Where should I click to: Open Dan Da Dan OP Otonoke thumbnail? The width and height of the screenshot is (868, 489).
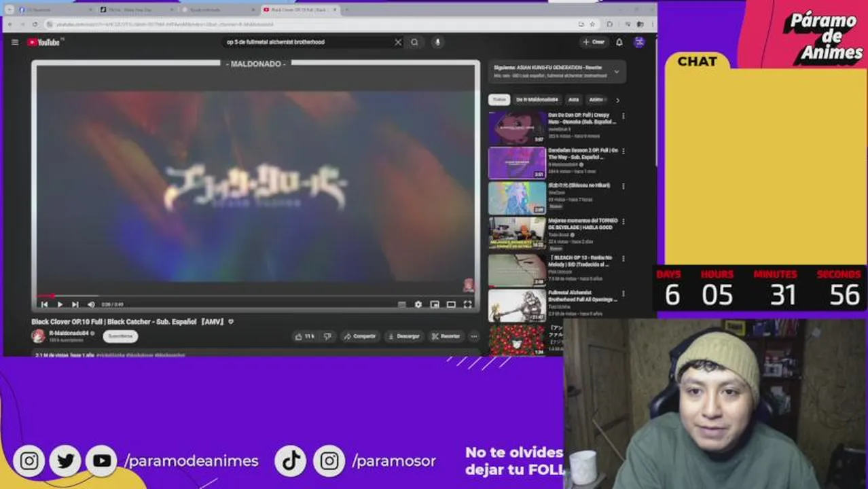click(x=517, y=128)
